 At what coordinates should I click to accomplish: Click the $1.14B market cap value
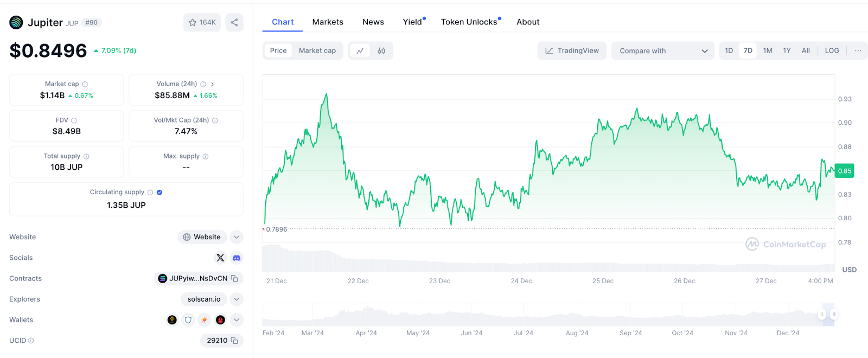(52, 95)
